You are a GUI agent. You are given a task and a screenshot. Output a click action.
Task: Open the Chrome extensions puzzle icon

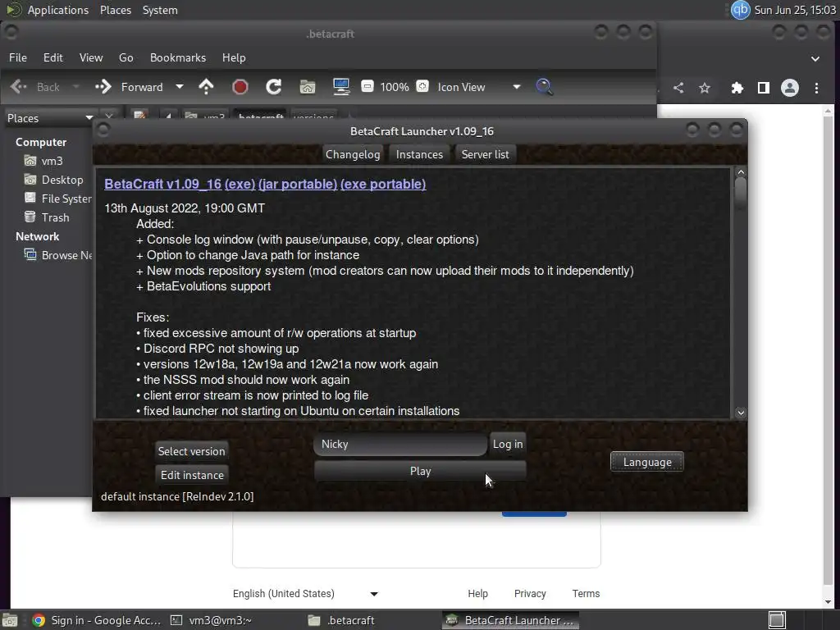click(x=737, y=88)
